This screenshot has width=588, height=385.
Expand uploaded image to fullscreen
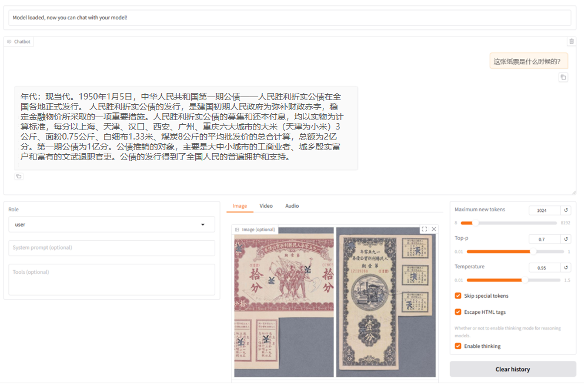coord(424,229)
